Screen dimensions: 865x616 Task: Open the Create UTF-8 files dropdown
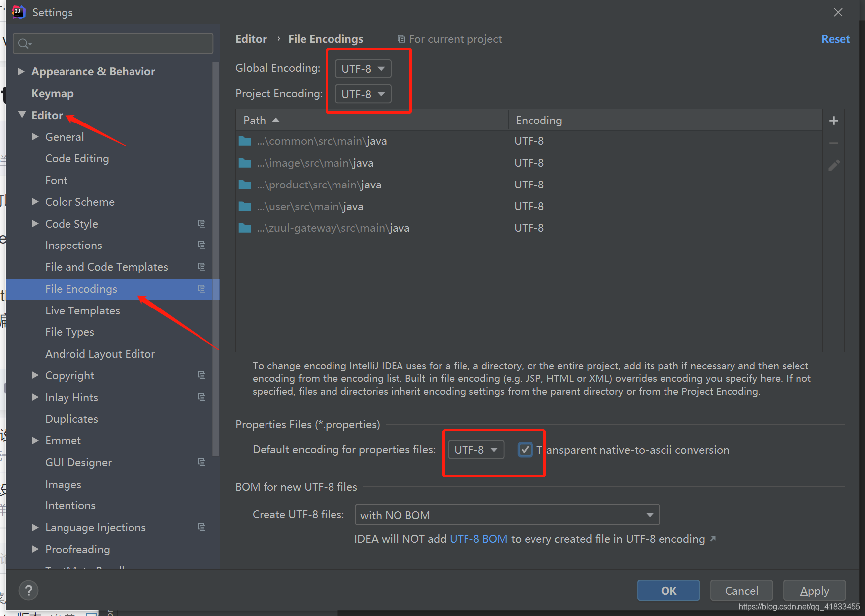[x=507, y=515]
